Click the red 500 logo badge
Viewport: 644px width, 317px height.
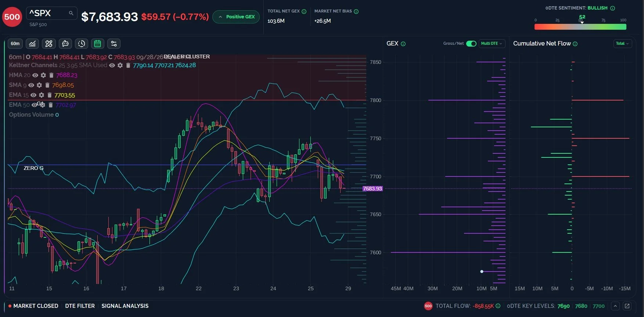pos(12,17)
